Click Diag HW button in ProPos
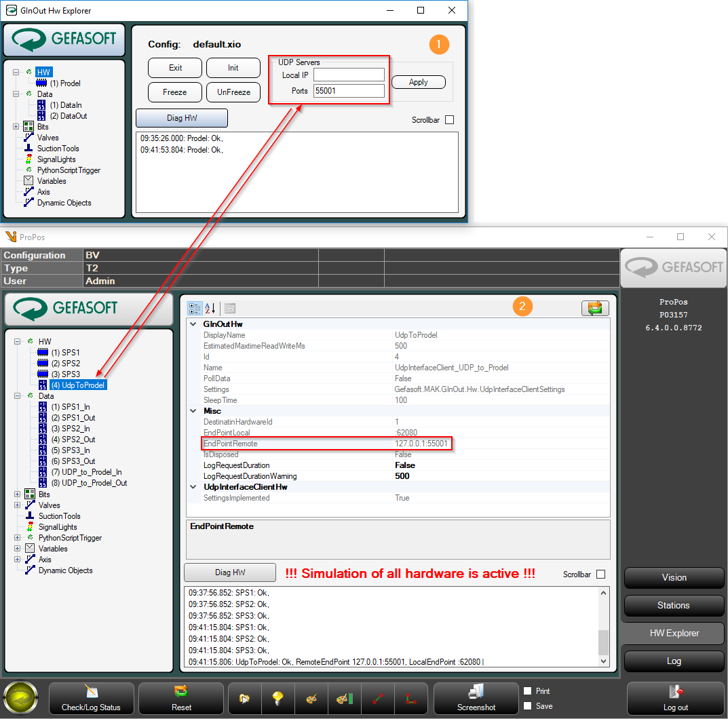This screenshot has width=728, height=719. click(230, 572)
